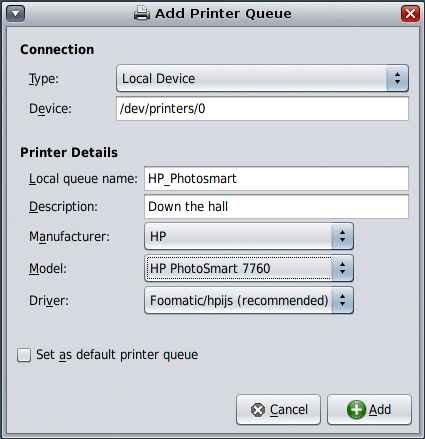
Task: Open the window menu arrow in title bar
Action: coord(16,14)
